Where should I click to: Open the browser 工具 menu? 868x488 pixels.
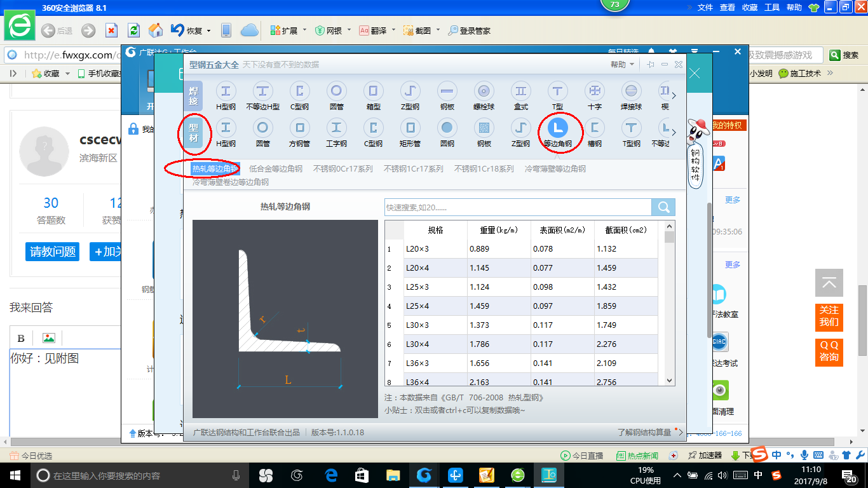coord(772,8)
